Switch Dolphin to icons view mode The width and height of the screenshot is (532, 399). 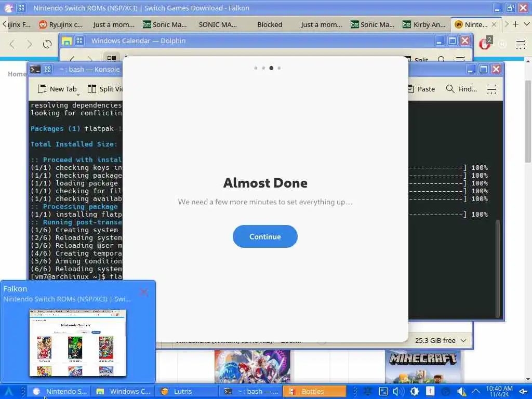point(112,58)
